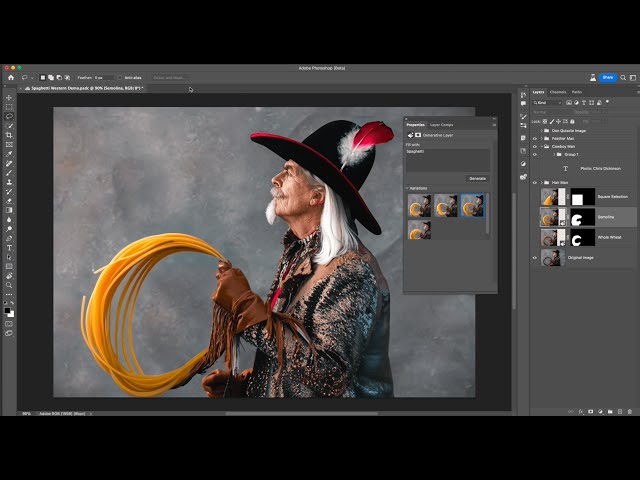This screenshot has width=640, height=480.
Task: Open Edit Toolbar three-dots menu
Action: click(9, 294)
